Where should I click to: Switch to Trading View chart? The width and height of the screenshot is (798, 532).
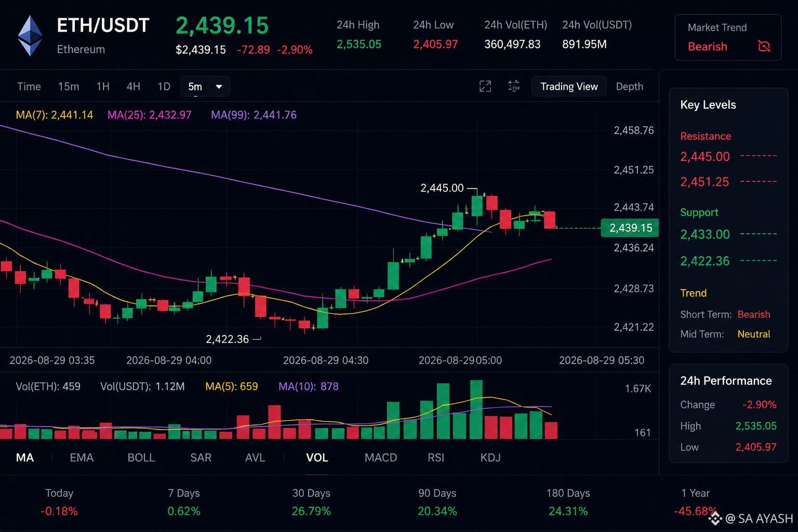569,86
